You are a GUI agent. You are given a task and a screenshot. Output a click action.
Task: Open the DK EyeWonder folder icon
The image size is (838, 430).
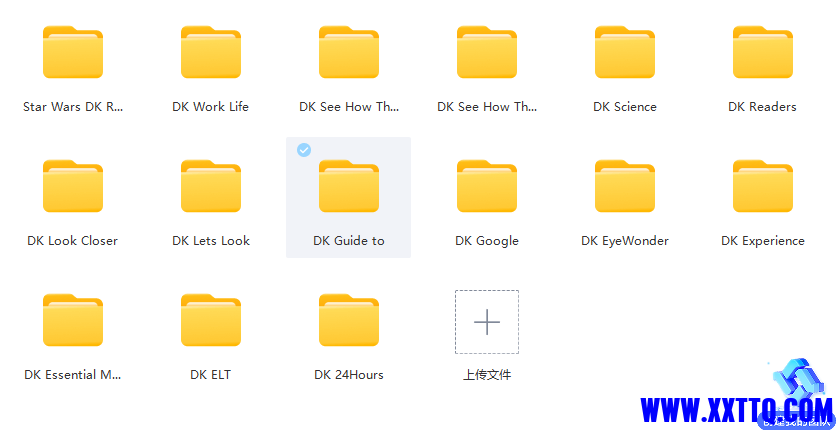click(625, 186)
